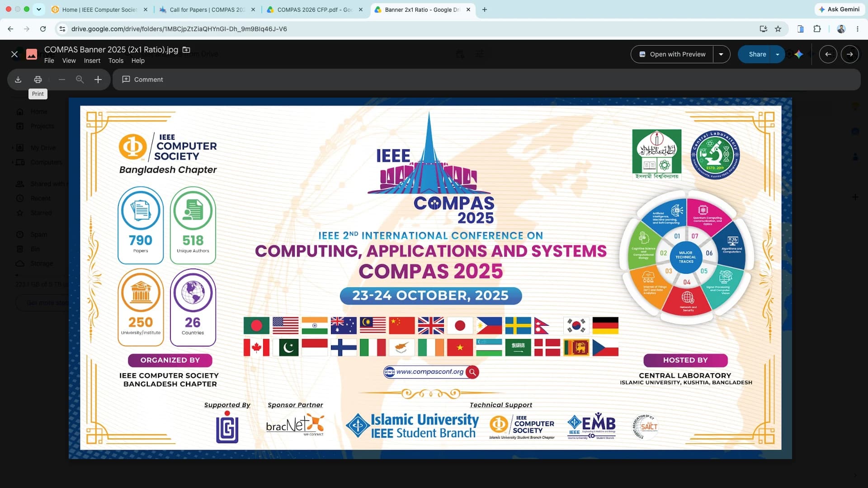Reload the page
The height and width of the screenshot is (488, 868).
[43, 29]
